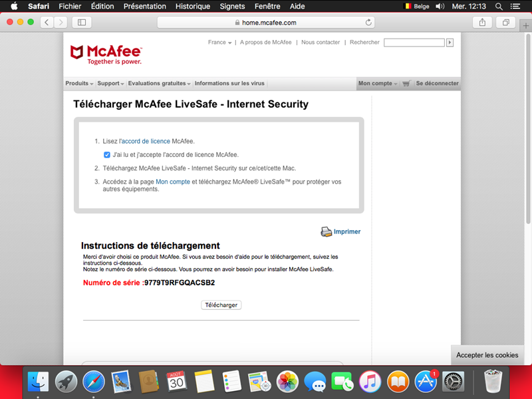The width and height of the screenshot is (532, 399).
Task: Show all tabs overview
Action: (505, 23)
